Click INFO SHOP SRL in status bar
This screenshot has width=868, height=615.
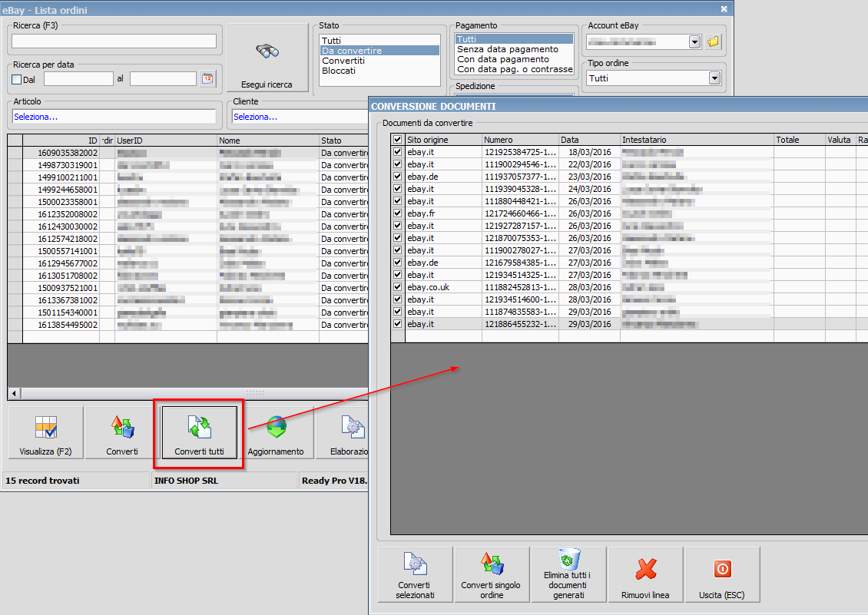coord(186,481)
